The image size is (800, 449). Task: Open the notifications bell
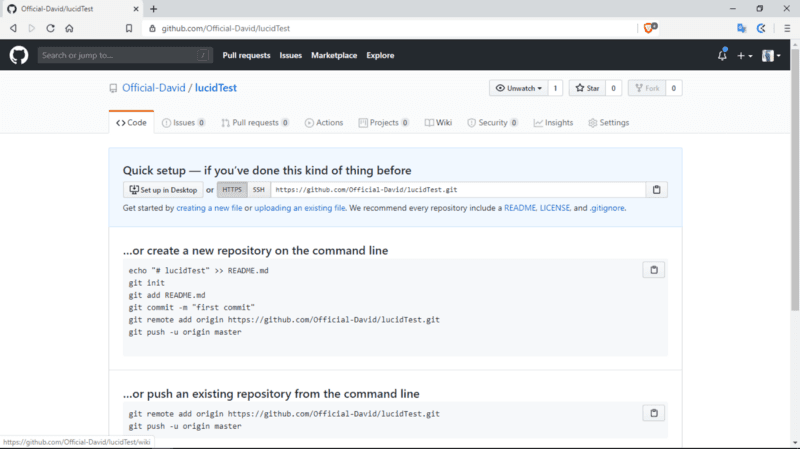pos(722,55)
